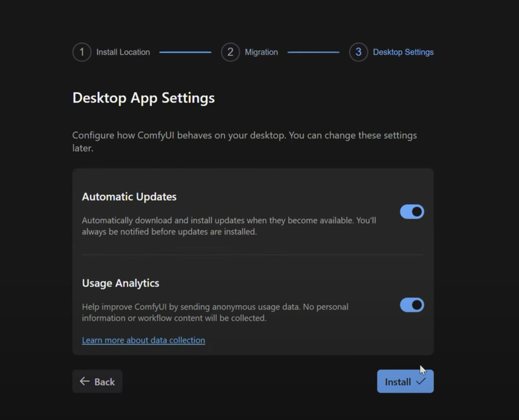Select step 1 circle for Install Location
Image resolution: width=519 pixels, height=420 pixels.
[82, 52]
